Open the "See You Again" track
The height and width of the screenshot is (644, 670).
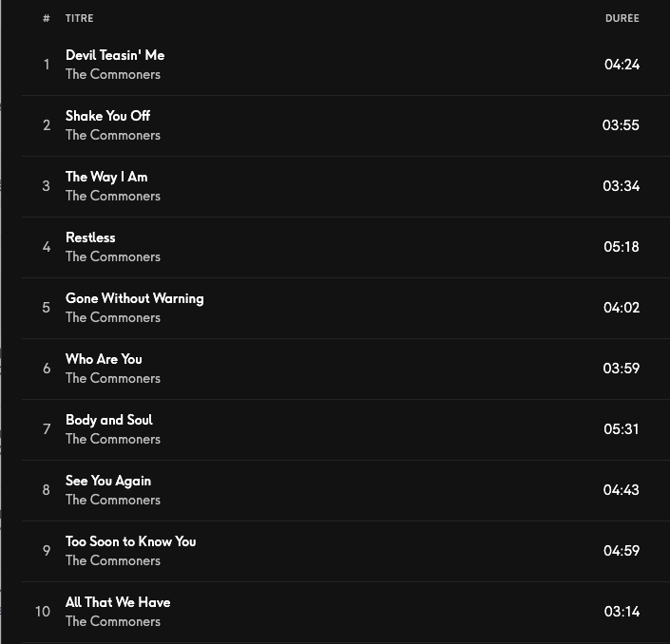(x=108, y=481)
